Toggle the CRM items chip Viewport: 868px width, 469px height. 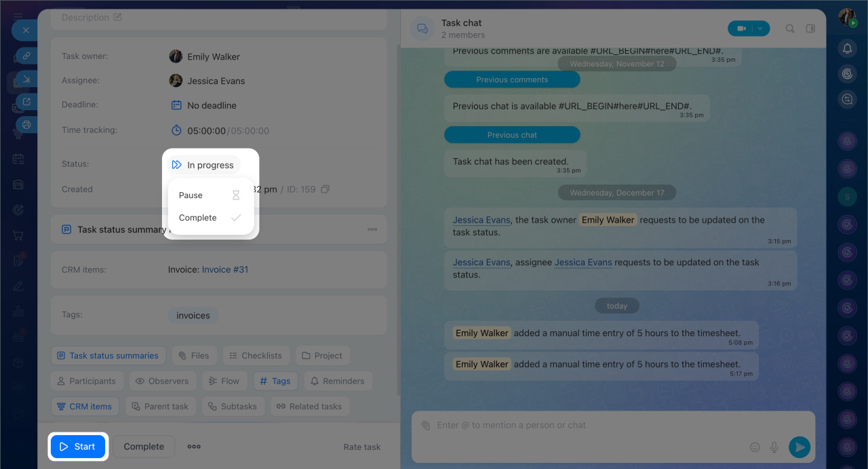pos(85,407)
